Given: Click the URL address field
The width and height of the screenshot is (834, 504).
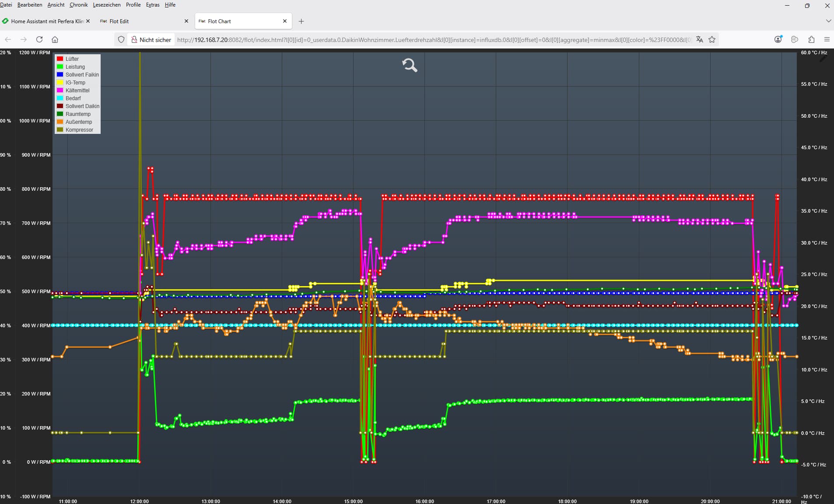Looking at the screenshot, I should pyautogui.click(x=433, y=40).
